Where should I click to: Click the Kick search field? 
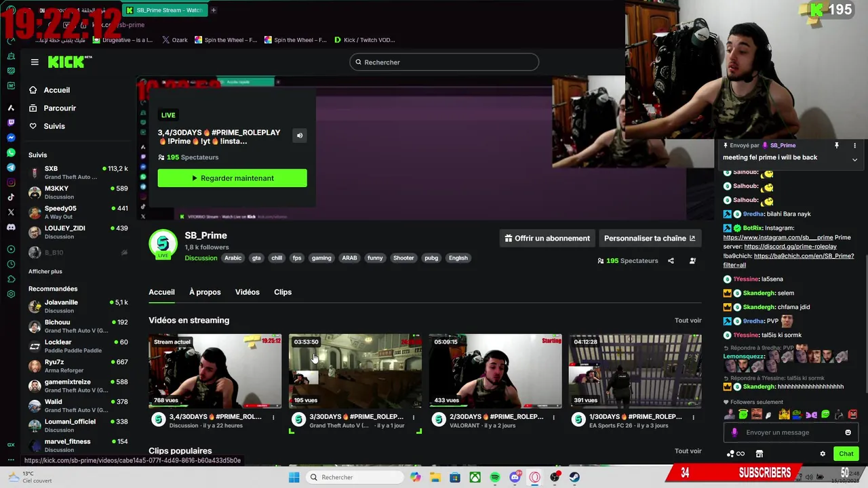click(444, 62)
